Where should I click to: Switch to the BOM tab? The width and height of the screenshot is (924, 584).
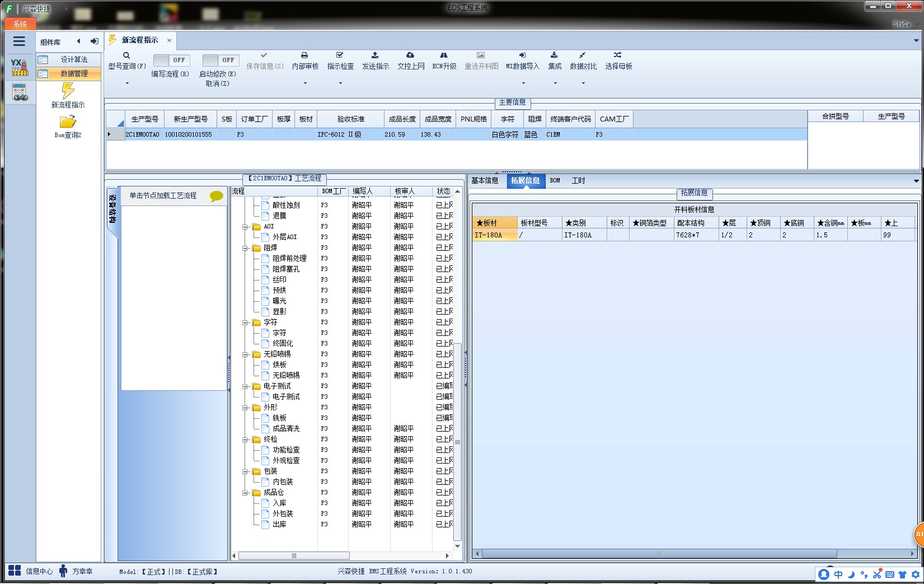click(555, 180)
